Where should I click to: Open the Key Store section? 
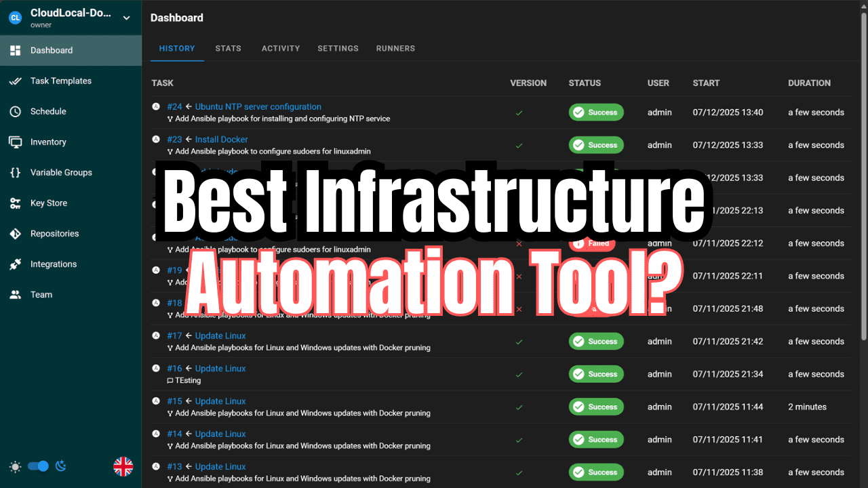coord(51,203)
